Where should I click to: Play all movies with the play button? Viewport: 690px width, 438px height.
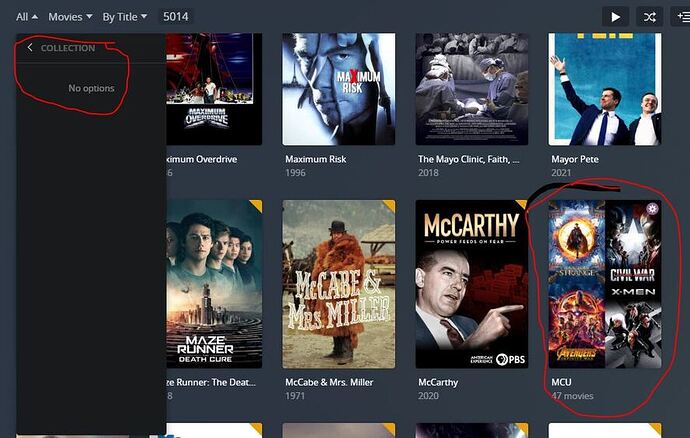point(615,17)
